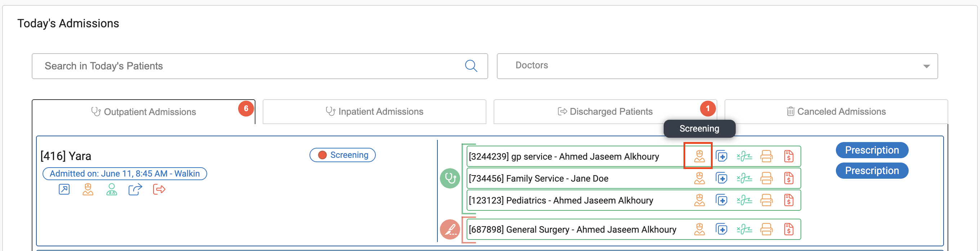This screenshot has height=251, width=980.
Task: Click the red scalpel surgery circle icon
Action: pos(450,229)
